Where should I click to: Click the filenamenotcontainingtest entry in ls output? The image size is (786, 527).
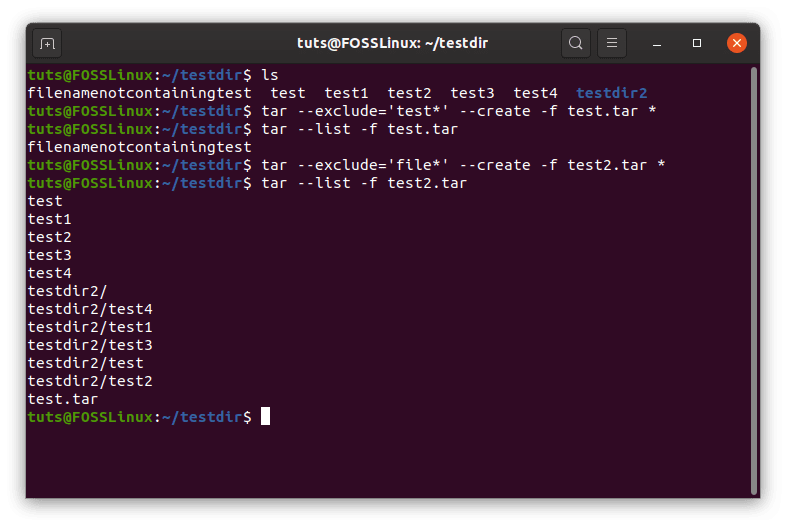[139, 93]
